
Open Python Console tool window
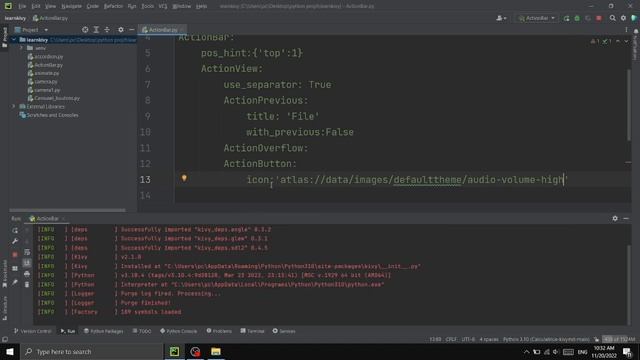pos(179,331)
